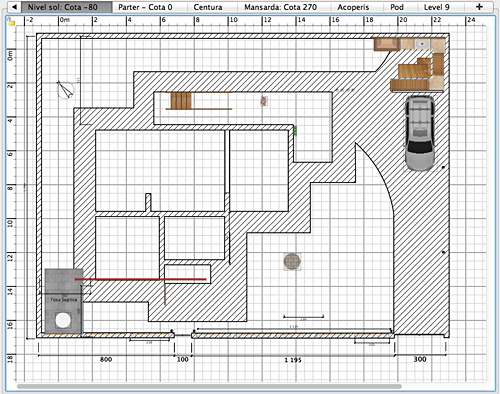Click the Nivel sol: Cota -80 tab
The image size is (500, 394).
62,7
